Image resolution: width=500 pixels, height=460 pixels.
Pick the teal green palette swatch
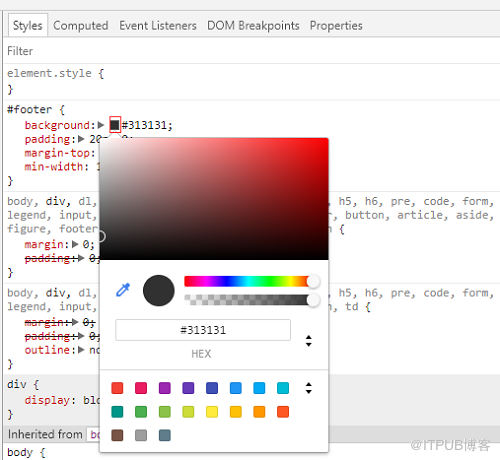[x=117, y=412]
